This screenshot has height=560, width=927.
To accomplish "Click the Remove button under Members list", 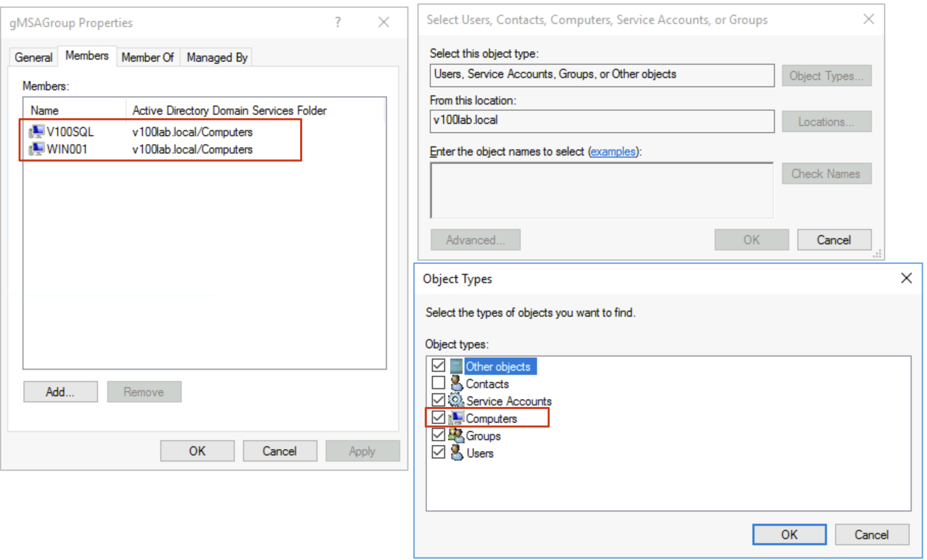I will tap(144, 392).
